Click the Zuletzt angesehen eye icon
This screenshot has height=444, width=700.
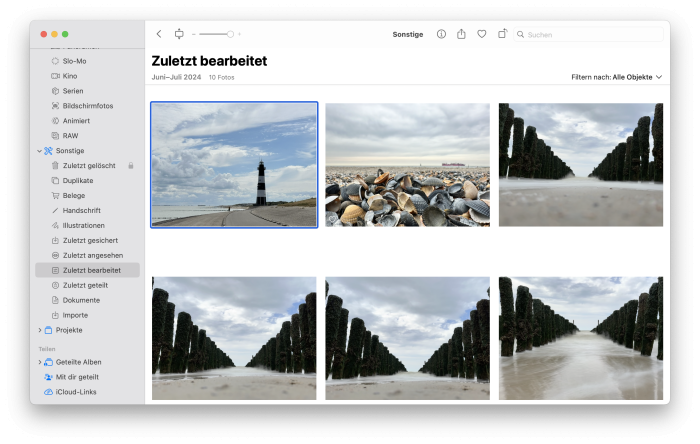click(x=55, y=255)
